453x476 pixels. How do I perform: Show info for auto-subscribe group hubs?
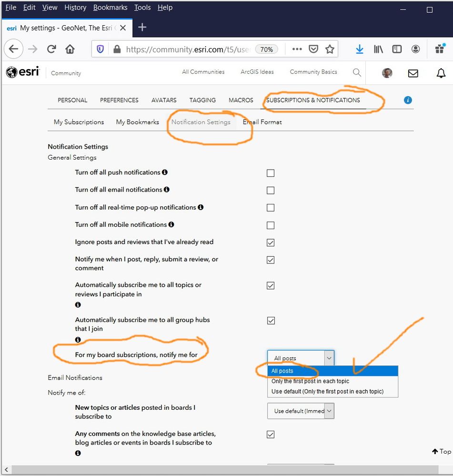[x=78, y=339]
